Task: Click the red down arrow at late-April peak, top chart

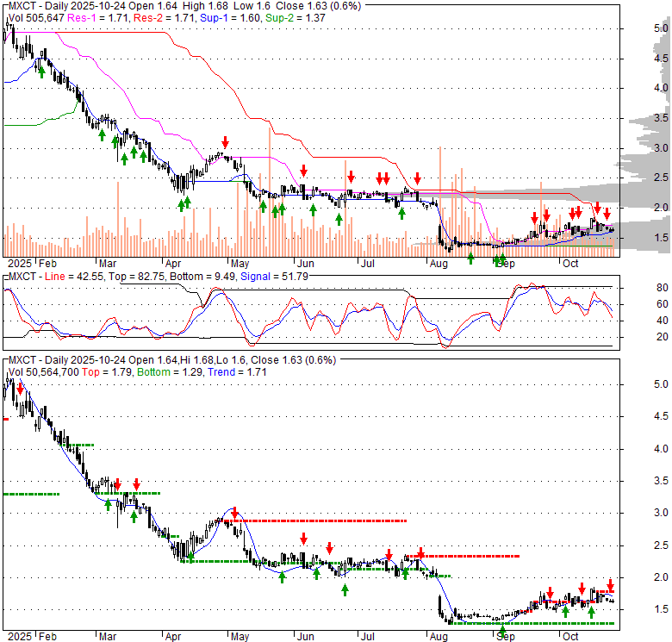Action: 226,142
